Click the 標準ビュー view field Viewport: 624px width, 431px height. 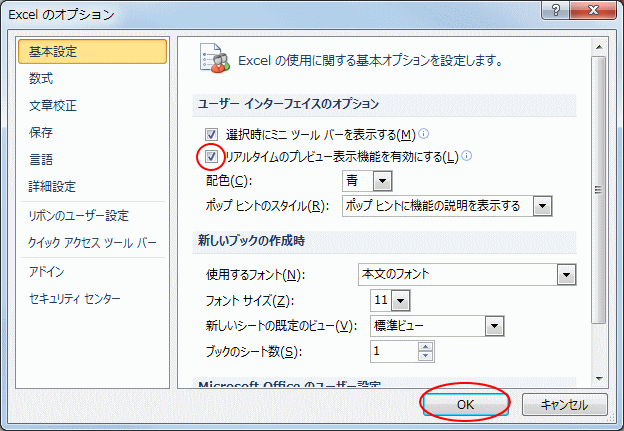tap(428, 326)
